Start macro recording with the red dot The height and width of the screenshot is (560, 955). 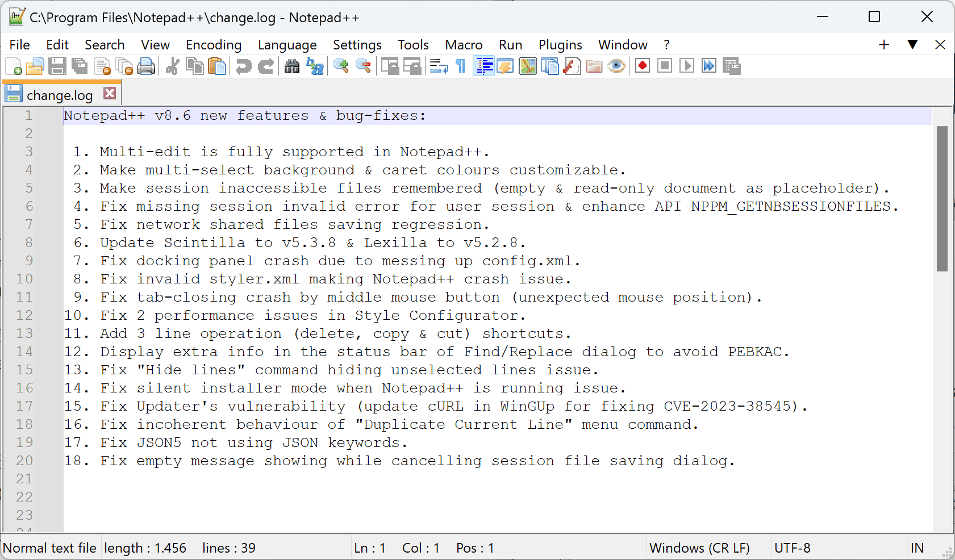tap(643, 66)
